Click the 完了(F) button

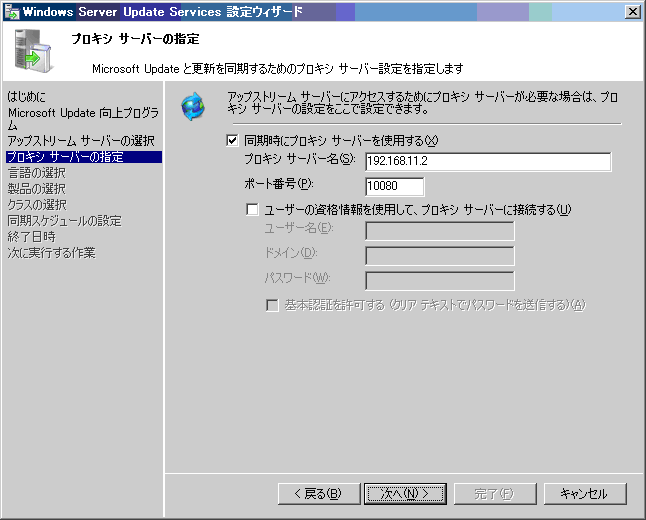(x=495, y=494)
